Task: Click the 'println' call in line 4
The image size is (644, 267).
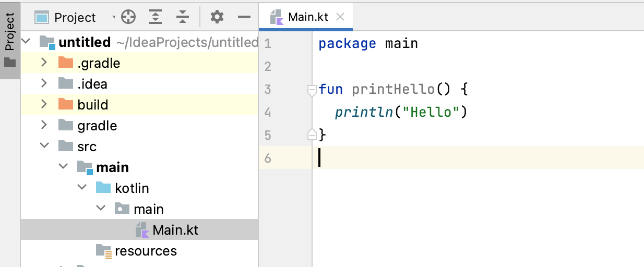Action: pyautogui.click(x=364, y=113)
